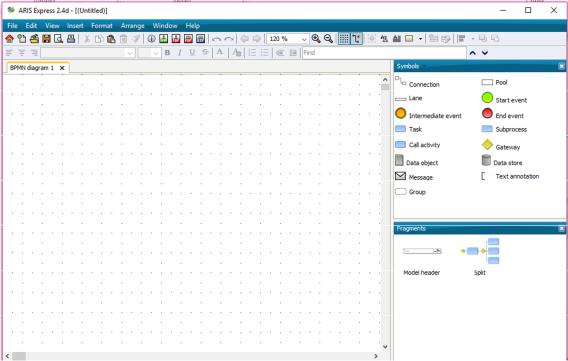Select the Data store symbol

[502, 161]
